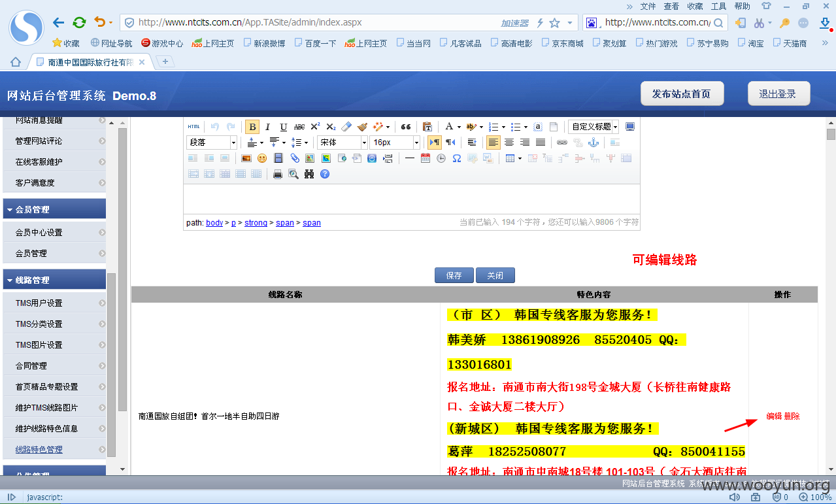Insert a video using the film icon
The height and width of the screenshot is (504, 836).
pyautogui.click(x=278, y=158)
